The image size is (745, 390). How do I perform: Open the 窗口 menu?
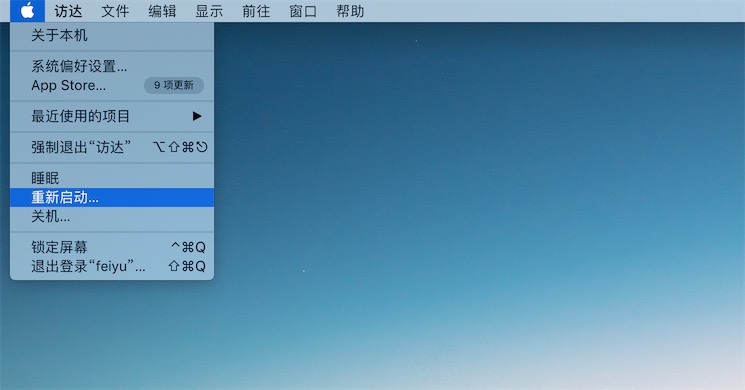(303, 11)
